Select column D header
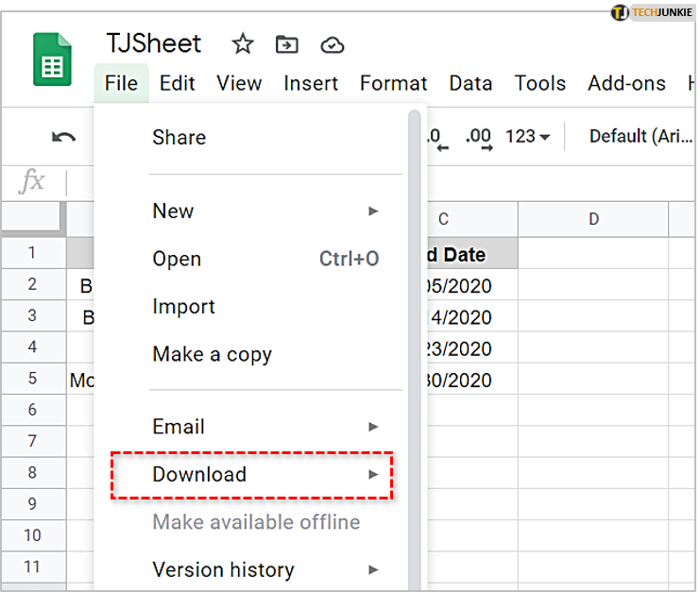 (593, 219)
